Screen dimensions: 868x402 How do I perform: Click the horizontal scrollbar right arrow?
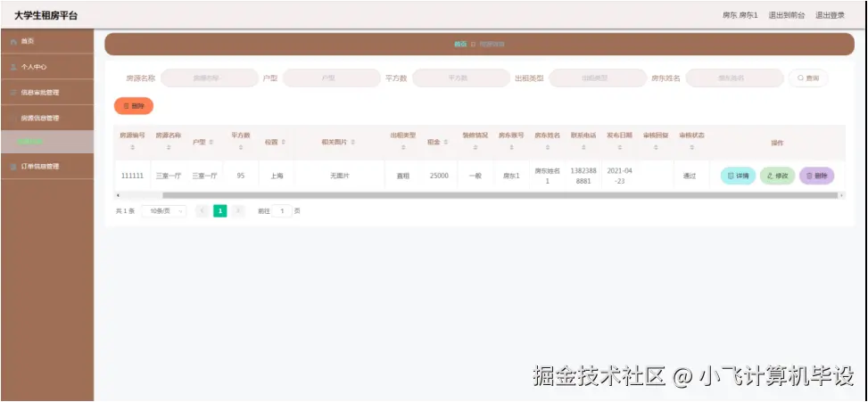pos(842,195)
